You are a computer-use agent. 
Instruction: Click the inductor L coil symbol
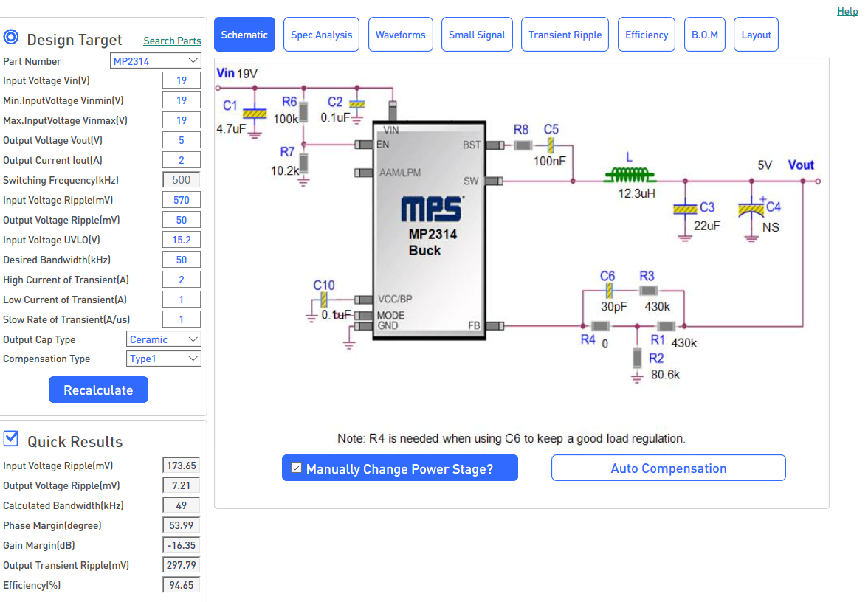click(630, 176)
